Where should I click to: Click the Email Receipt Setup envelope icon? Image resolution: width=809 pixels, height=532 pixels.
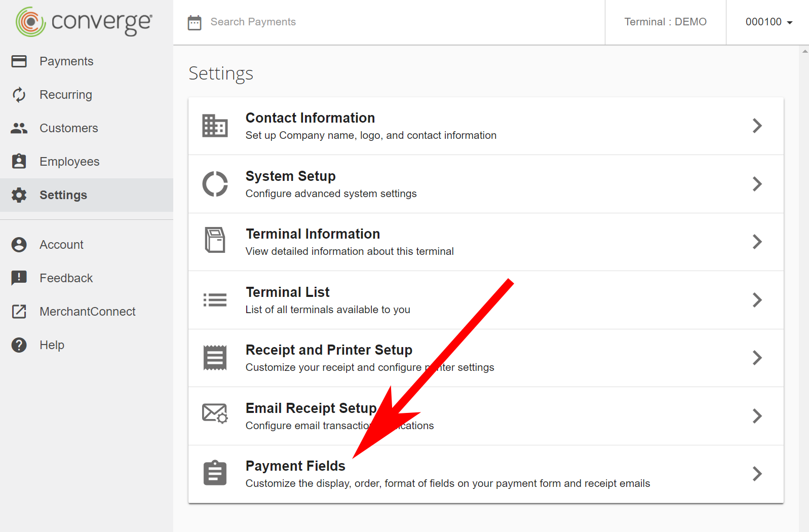click(215, 413)
